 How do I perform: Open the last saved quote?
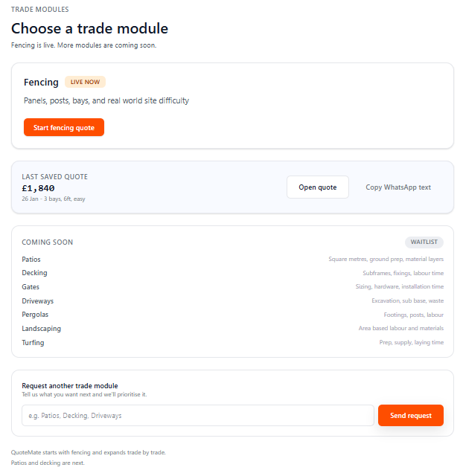[x=318, y=187]
